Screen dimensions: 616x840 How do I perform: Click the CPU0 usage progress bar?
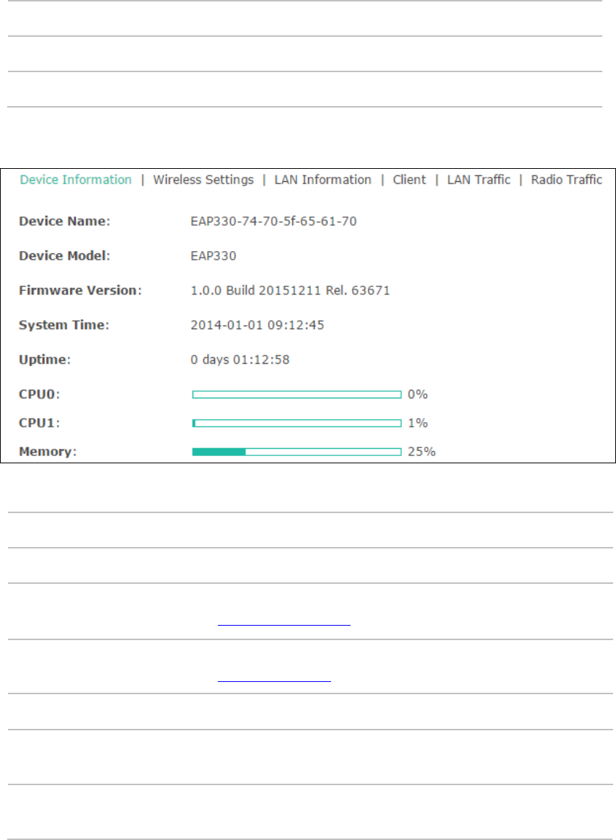[296, 395]
